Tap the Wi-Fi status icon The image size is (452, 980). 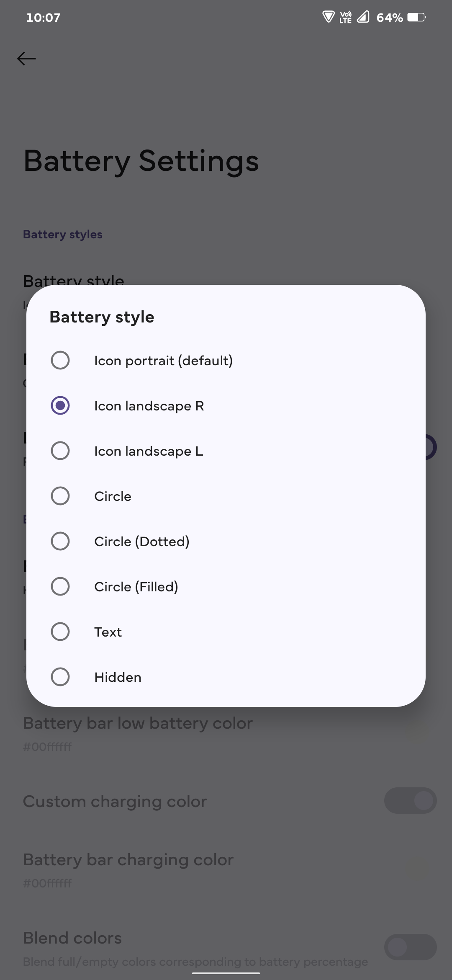tap(329, 17)
